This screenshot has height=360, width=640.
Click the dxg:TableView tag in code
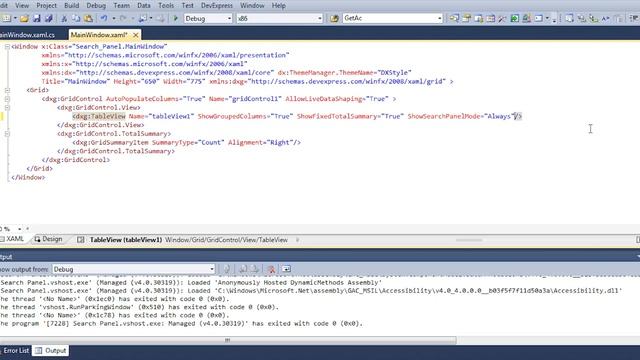(99, 116)
